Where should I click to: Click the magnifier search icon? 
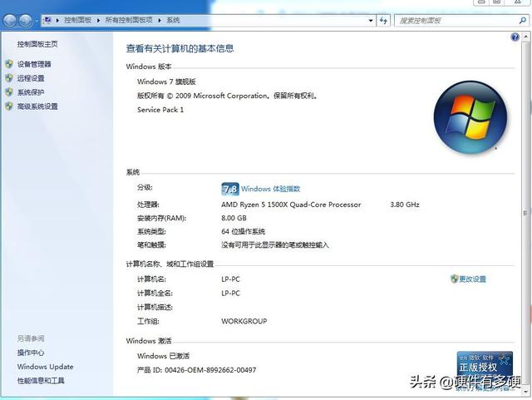coord(523,21)
